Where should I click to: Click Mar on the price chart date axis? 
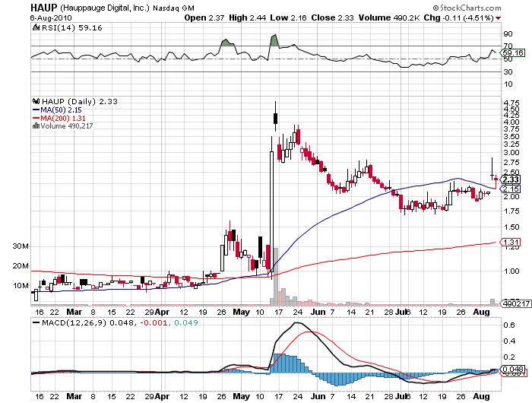click(74, 312)
